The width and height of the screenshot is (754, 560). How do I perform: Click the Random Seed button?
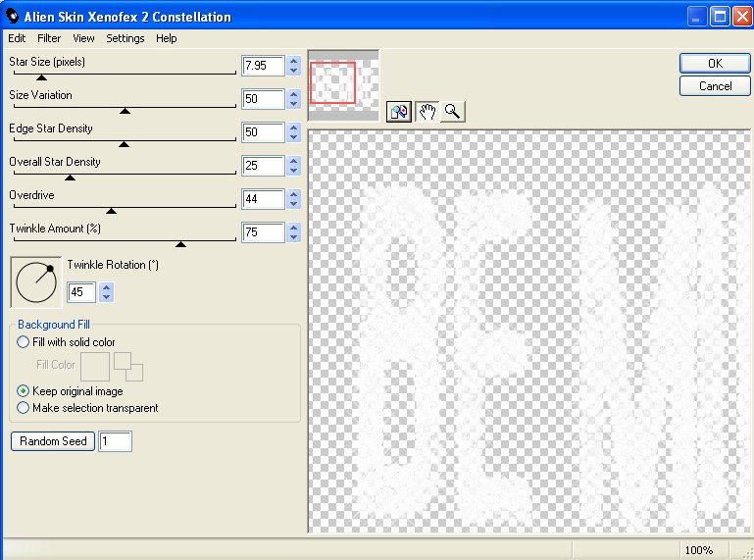[x=53, y=441]
